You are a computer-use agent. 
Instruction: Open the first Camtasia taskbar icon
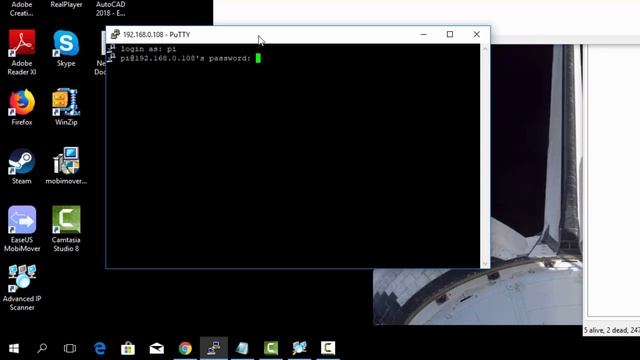coord(271,348)
